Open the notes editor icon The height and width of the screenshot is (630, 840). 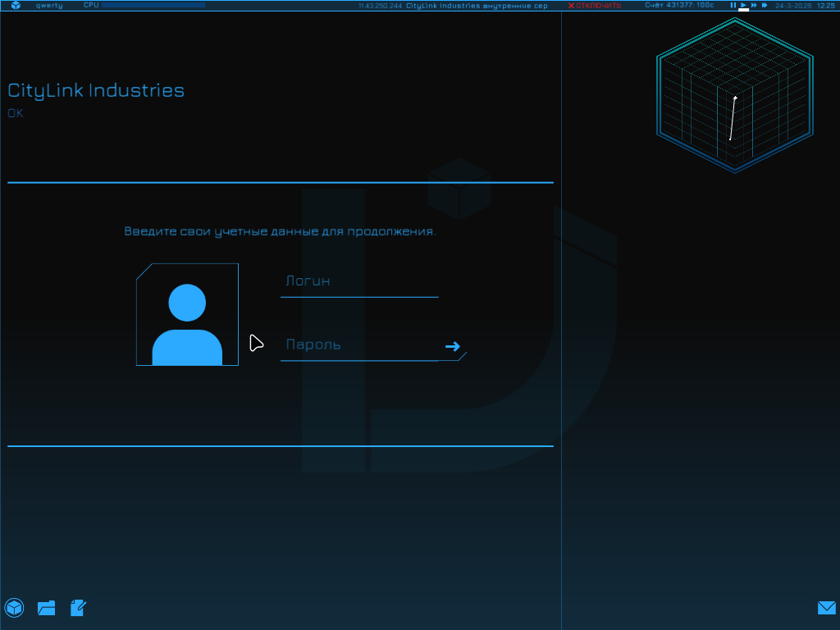click(79, 608)
